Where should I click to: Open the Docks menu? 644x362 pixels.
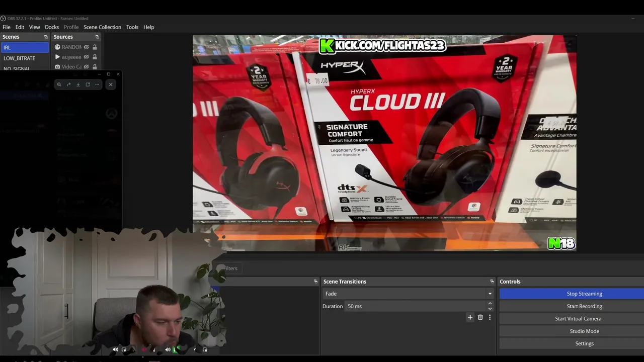click(52, 27)
